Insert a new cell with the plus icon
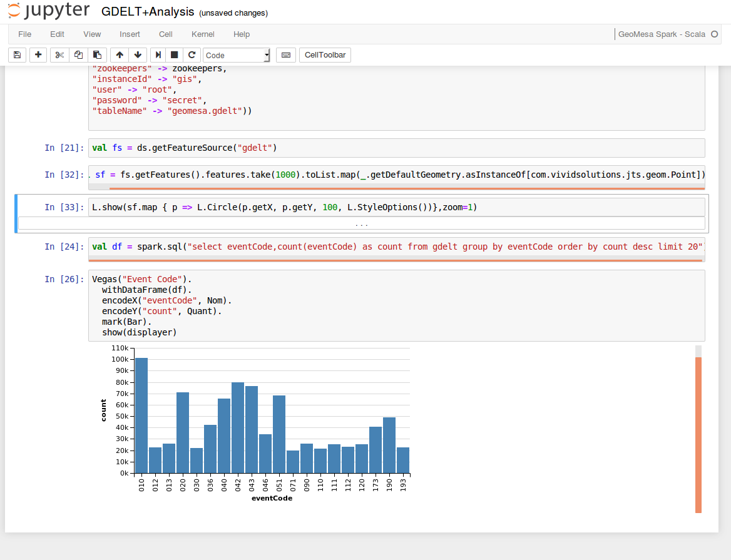731x560 pixels. point(38,55)
